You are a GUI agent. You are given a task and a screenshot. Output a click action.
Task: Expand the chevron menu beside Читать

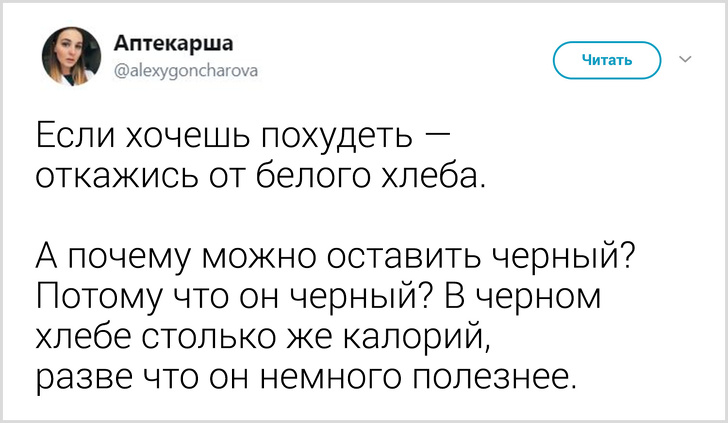coord(685,59)
